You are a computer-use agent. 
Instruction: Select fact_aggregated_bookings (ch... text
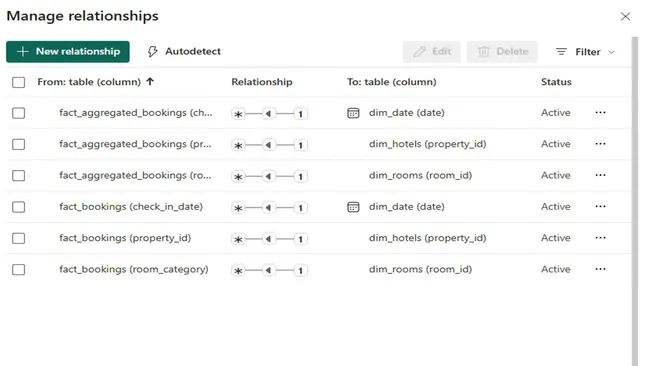pyautogui.click(x=136, y=113)
